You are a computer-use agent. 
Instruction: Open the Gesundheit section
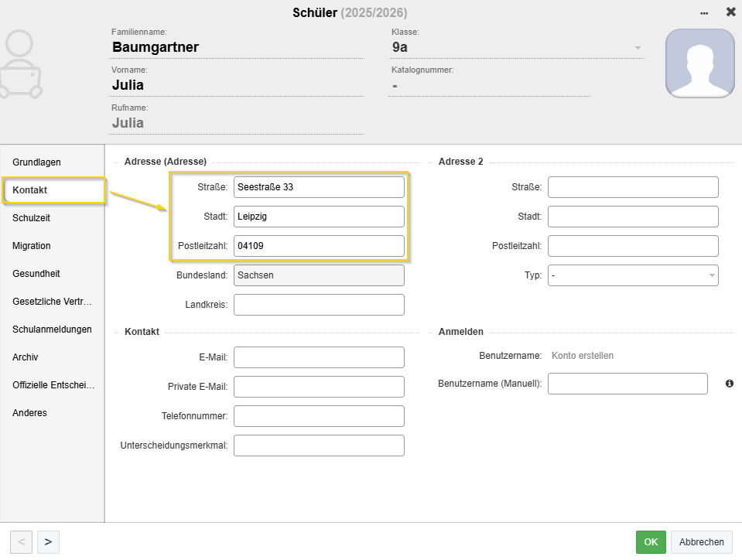coord(36,274)
